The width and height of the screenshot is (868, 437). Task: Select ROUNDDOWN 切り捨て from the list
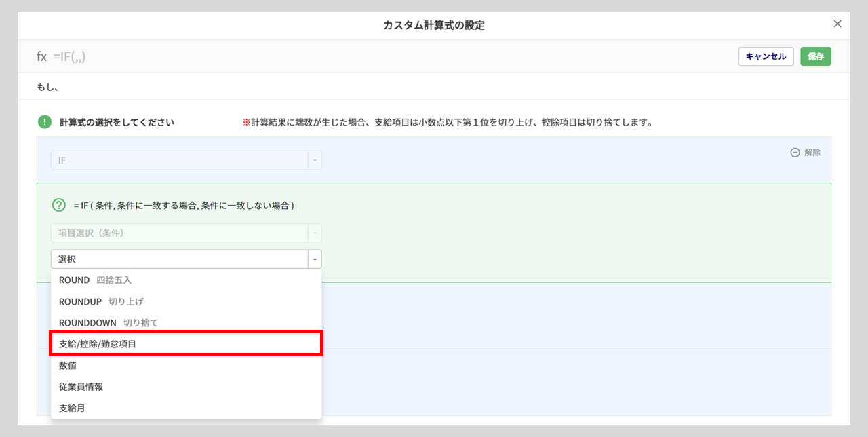coord(186,322)
